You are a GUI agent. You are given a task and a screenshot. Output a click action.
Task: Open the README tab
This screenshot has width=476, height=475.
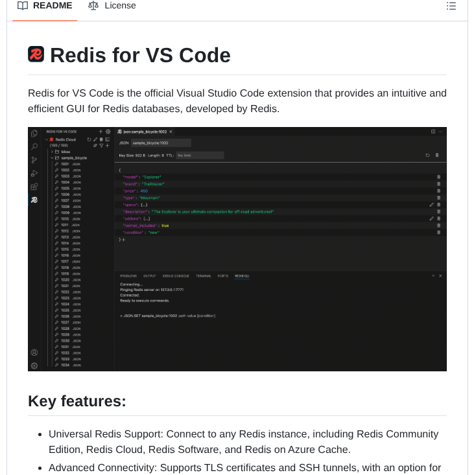pos(45,6)
